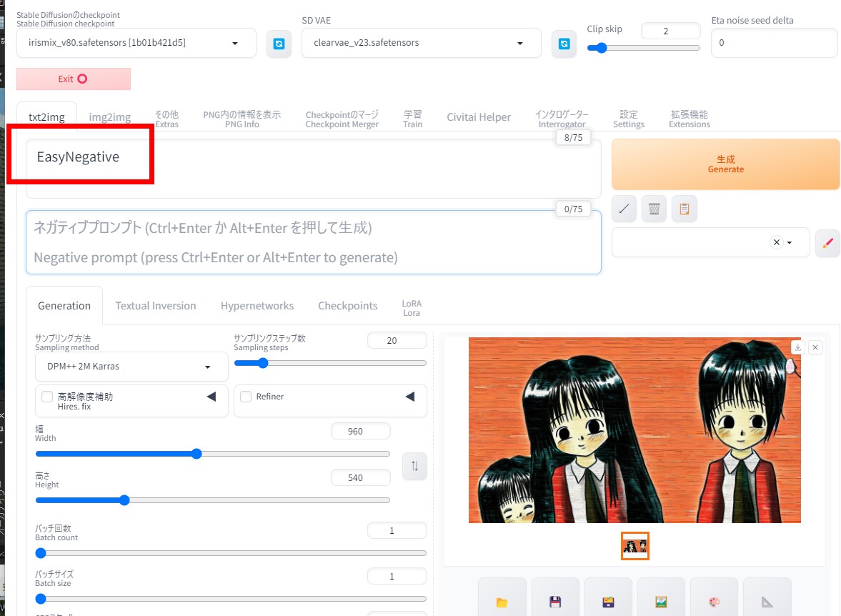The width and height of the screenshot is (841, 616).
Task: Send image to inpaint via palette icon
Action: tap(714, 601)
